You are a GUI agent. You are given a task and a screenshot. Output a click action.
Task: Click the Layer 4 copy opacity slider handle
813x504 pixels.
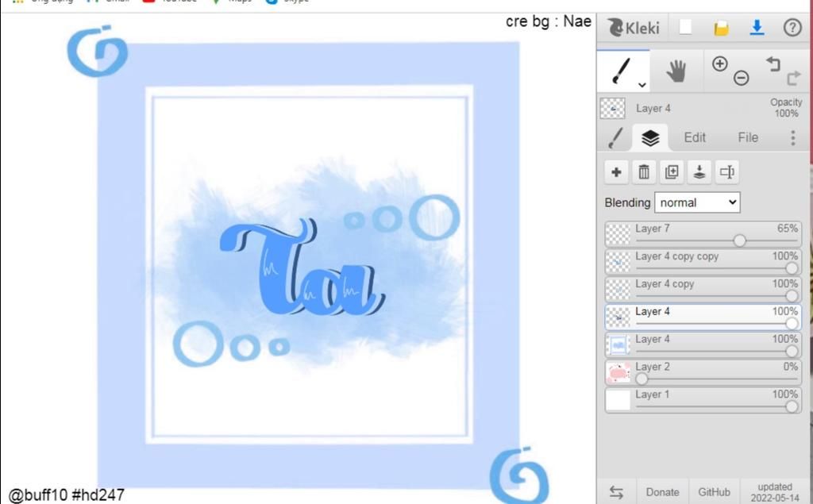[x=792, y=295]
